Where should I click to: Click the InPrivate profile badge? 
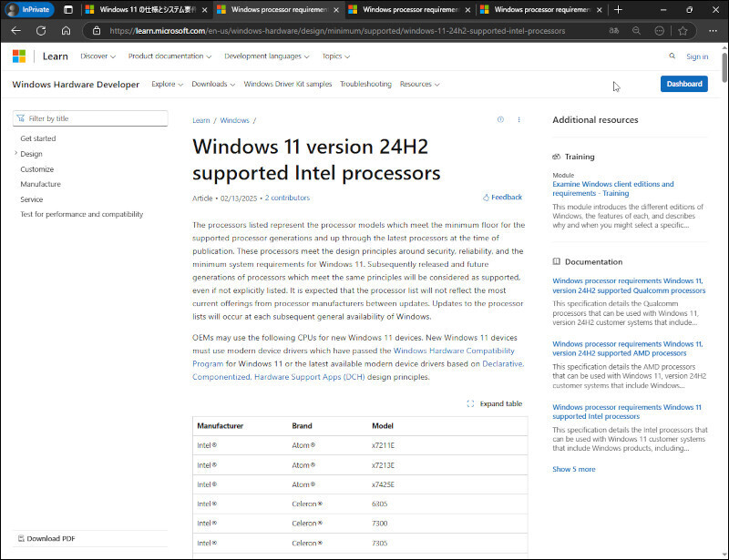(x=30, y=9)
